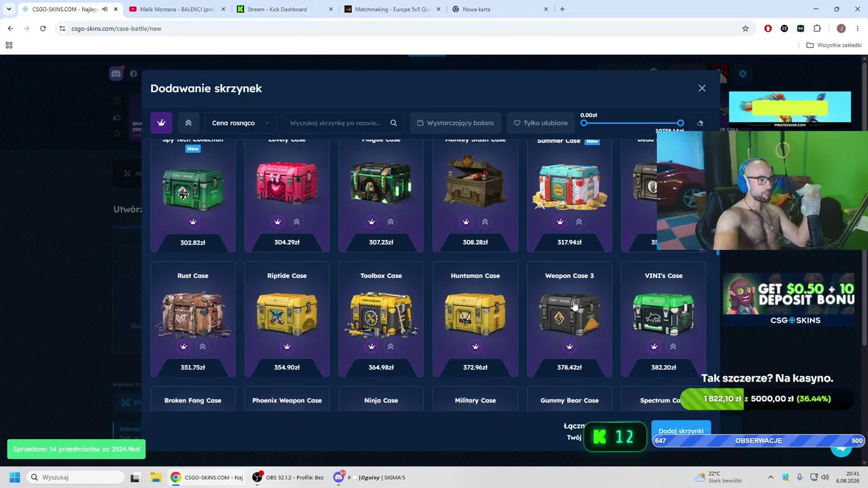Screen dimensions: 868x488
Task: Click crown icon on Rust Case
Action: 183,346
